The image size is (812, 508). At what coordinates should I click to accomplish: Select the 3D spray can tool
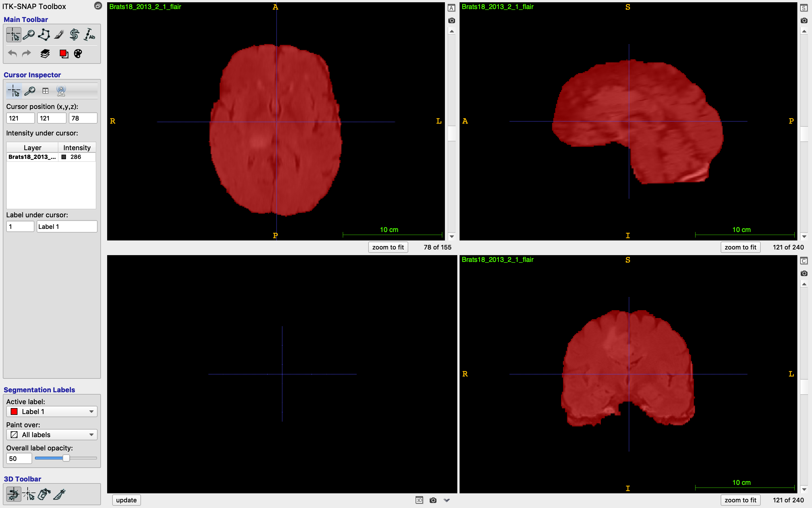tap(44, 494)
